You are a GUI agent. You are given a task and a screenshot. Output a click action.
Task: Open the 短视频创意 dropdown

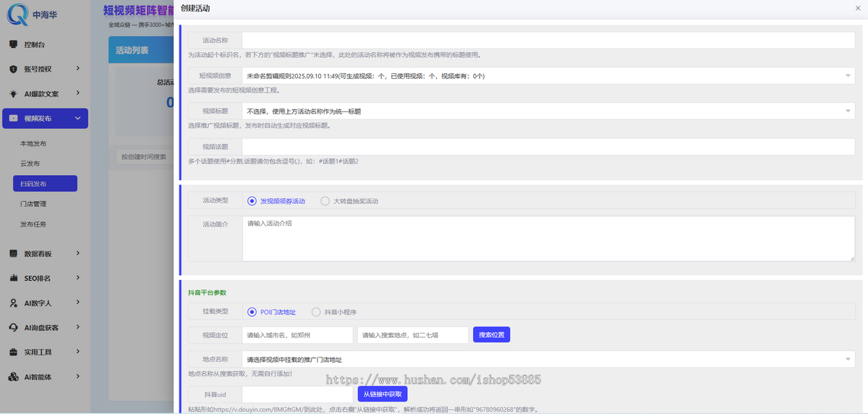point(548,75)
